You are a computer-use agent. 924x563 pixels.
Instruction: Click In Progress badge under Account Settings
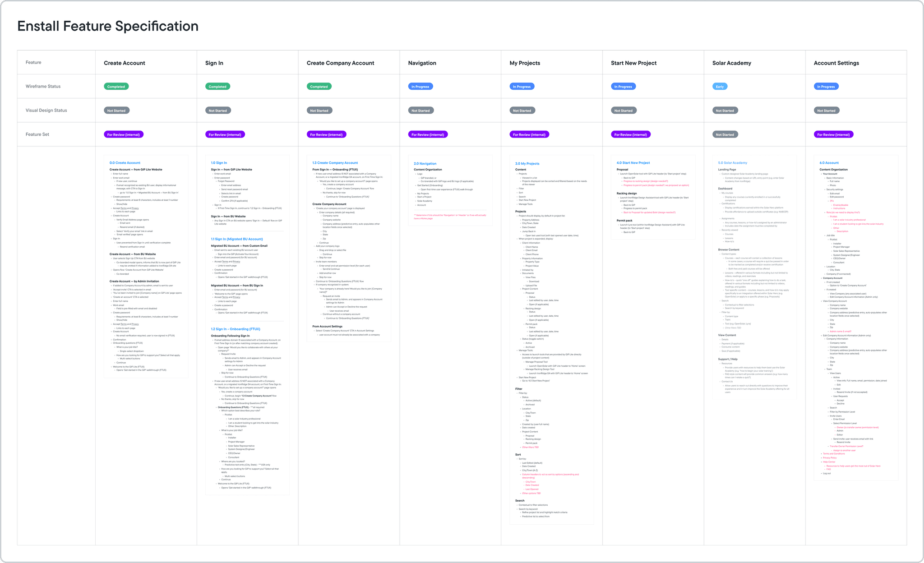click(x=827, y=87)
